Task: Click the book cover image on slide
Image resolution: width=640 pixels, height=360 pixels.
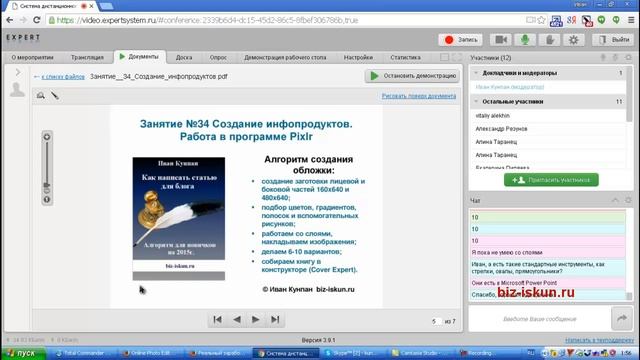Action: (x=179, y=218)
